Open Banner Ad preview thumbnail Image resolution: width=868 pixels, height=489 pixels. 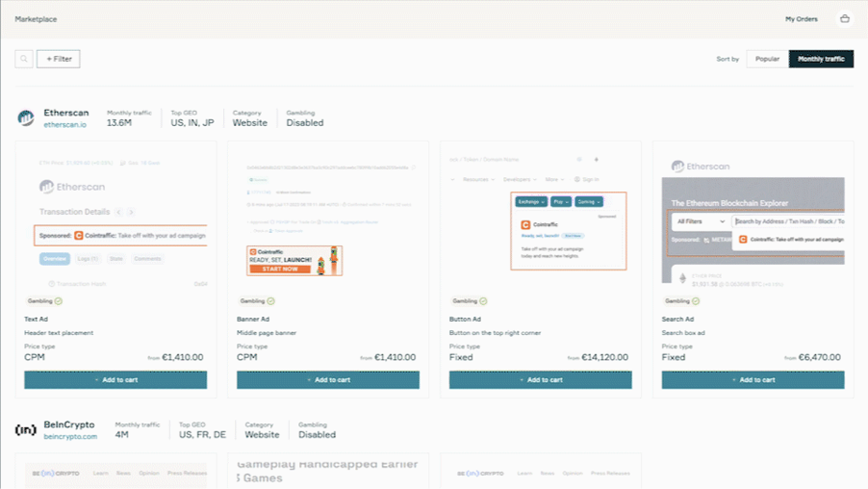click(328, 219)
